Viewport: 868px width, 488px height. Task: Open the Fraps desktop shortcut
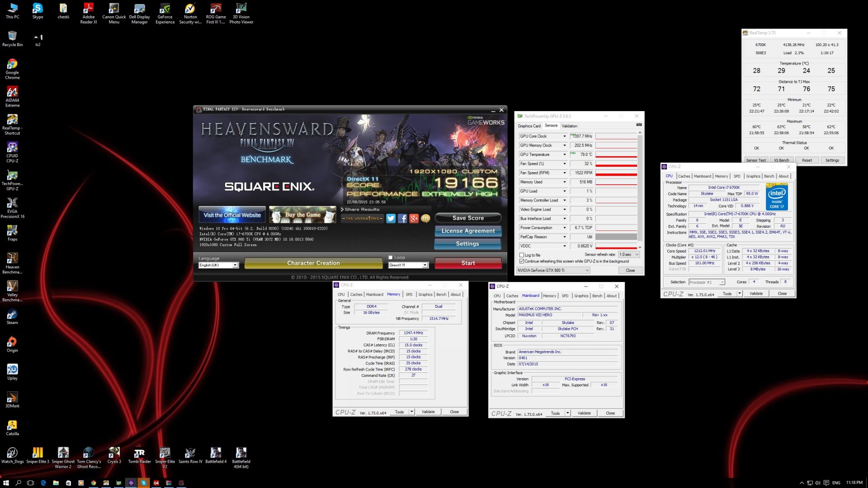coord(12,233)
